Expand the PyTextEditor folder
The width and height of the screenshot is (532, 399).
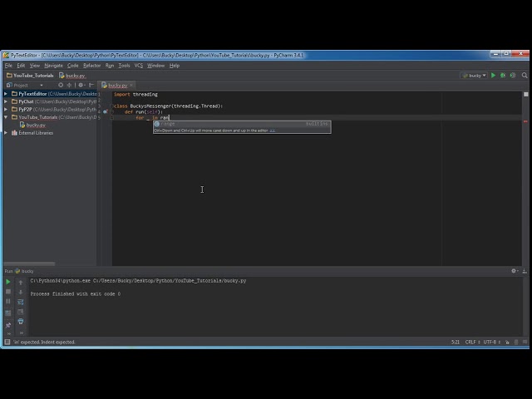click(6, 94)
